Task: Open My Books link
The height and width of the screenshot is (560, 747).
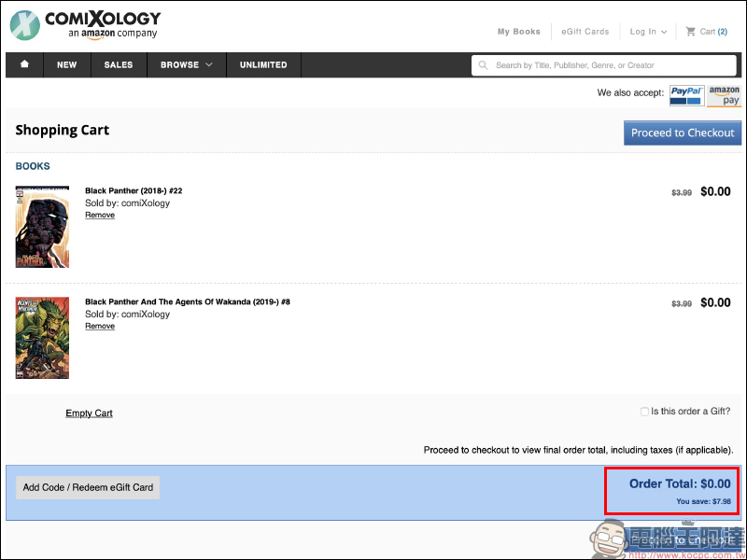Action: pos(519,32)
